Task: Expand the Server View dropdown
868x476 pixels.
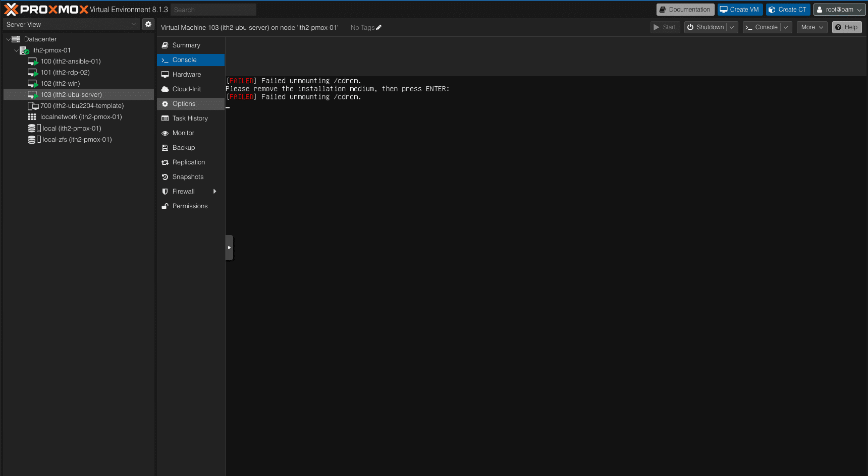Action: click(133, 24)
